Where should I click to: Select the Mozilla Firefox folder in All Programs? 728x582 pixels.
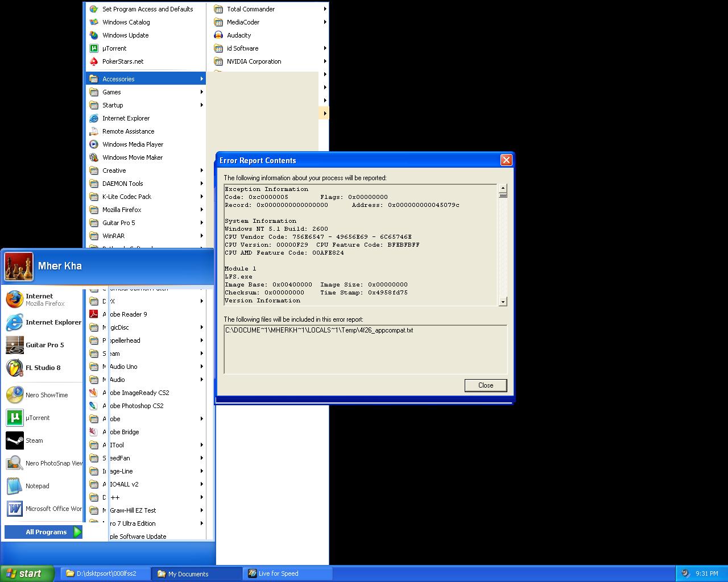tap(146, 210)
